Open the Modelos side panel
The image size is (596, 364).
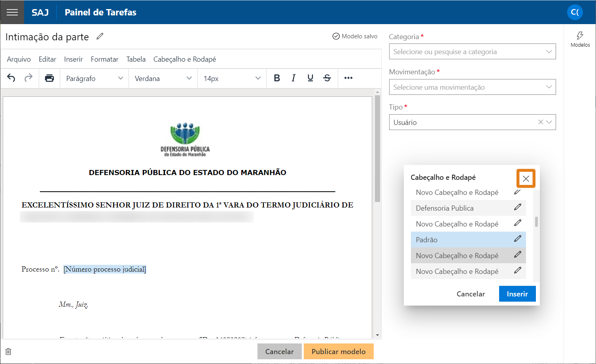580,39
